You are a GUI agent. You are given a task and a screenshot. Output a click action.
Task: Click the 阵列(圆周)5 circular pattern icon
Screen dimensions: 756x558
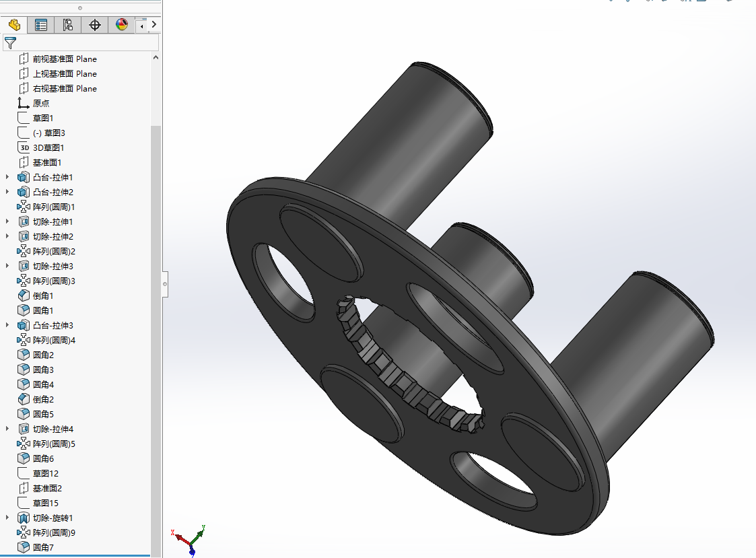click(24, 444)
